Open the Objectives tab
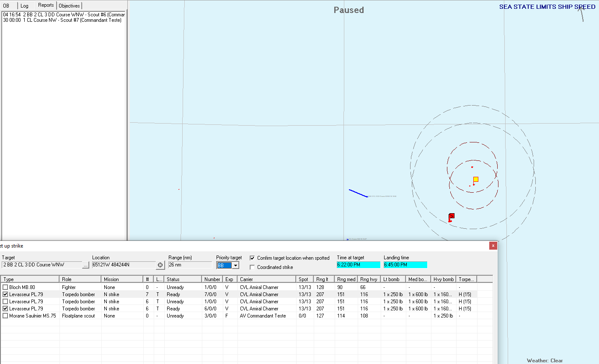Screen dimensions: 599x364 pos(69,6)
